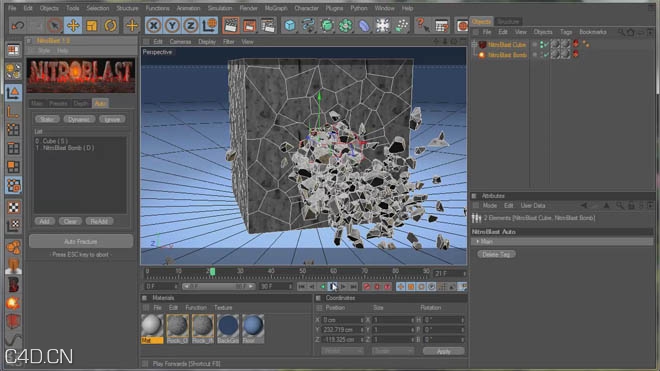Toggle world coordinate system icon
Screen dimensions: 660x371
coord(209,26)
